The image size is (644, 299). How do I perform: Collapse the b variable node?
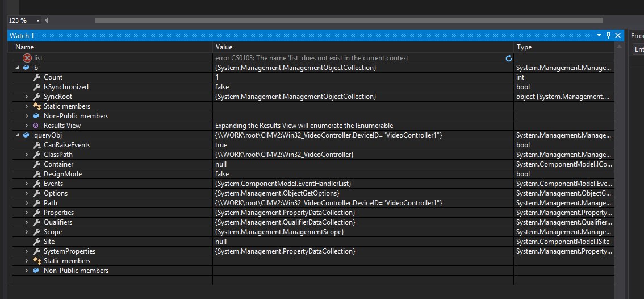click(17, 68)
